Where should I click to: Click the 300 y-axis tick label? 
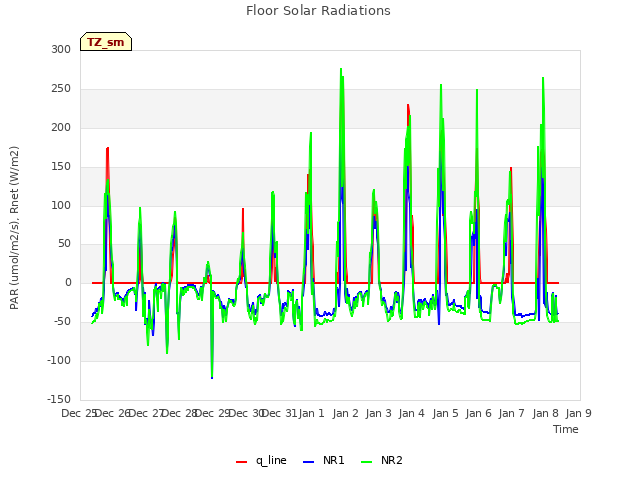(61, 49)
